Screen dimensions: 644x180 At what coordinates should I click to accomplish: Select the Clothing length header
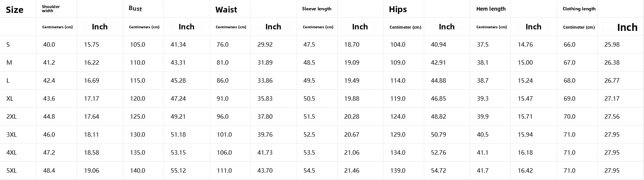[x=579, y=9]
